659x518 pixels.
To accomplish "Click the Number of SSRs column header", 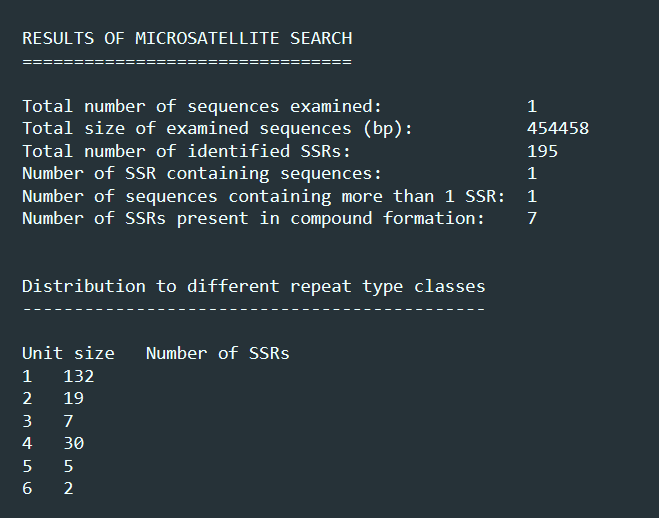I will click(x=218, y=353).
